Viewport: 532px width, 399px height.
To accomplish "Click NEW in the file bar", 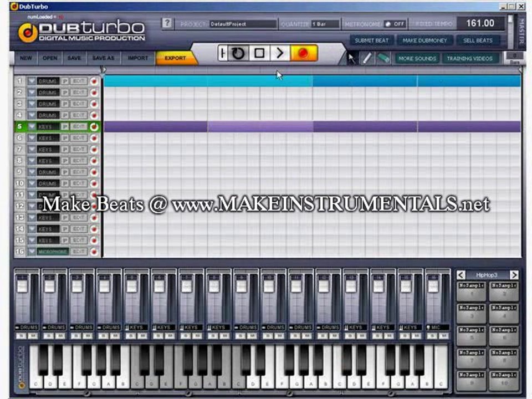I will (26, 58).
